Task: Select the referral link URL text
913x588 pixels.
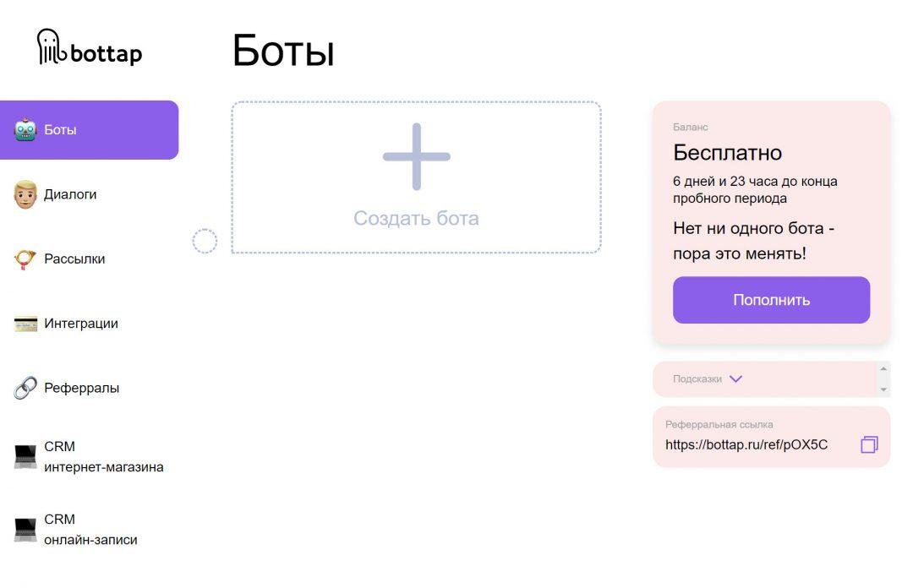Action: [x=746, y=444]
